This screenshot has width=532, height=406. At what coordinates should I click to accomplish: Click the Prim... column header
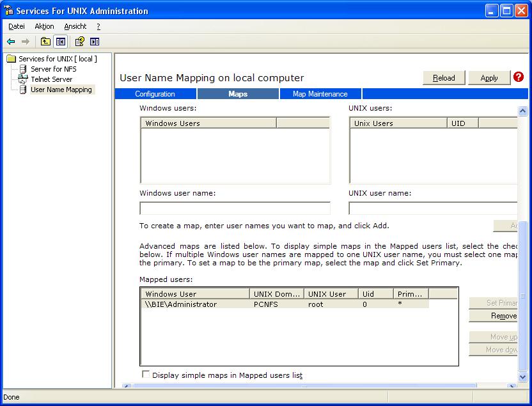411,293
